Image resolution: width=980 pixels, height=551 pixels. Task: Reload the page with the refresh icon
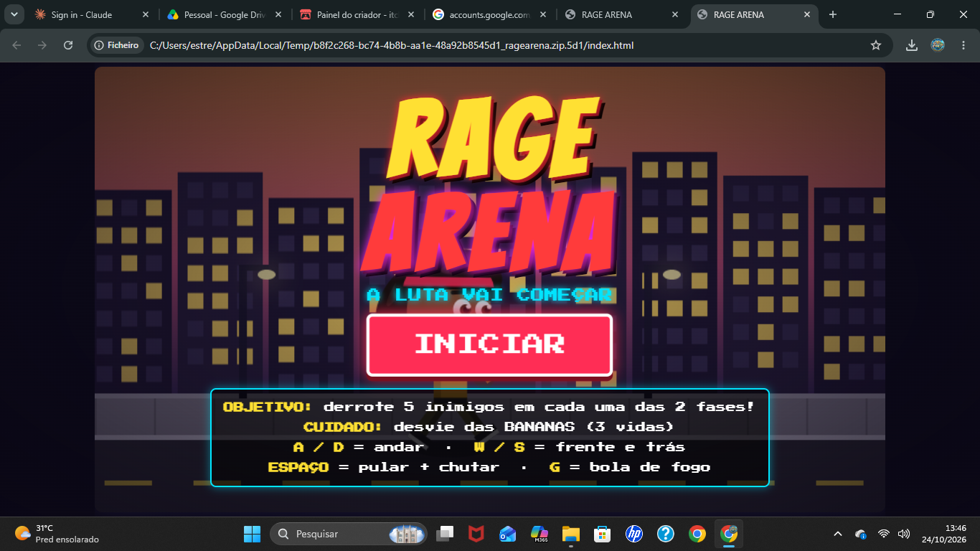click(68, 45)
